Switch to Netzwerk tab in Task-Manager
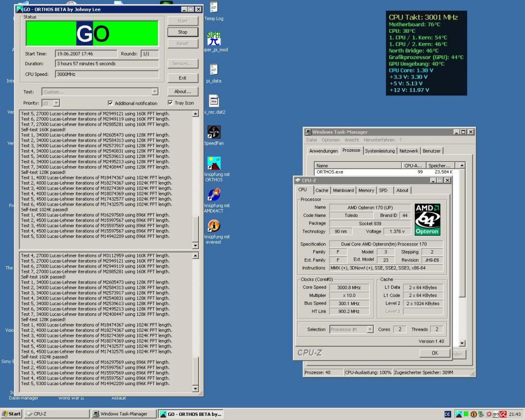The height and width of the screenshot is (420, 525). tap(409, 151)
